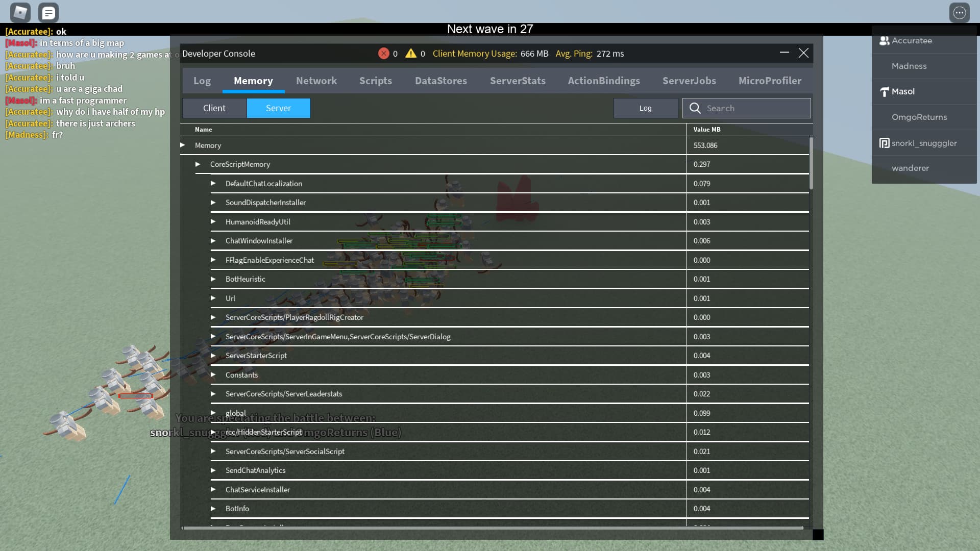This screenshot has width=980, height=551.
Task: Select the Server memory view
Action: (279, 108)
